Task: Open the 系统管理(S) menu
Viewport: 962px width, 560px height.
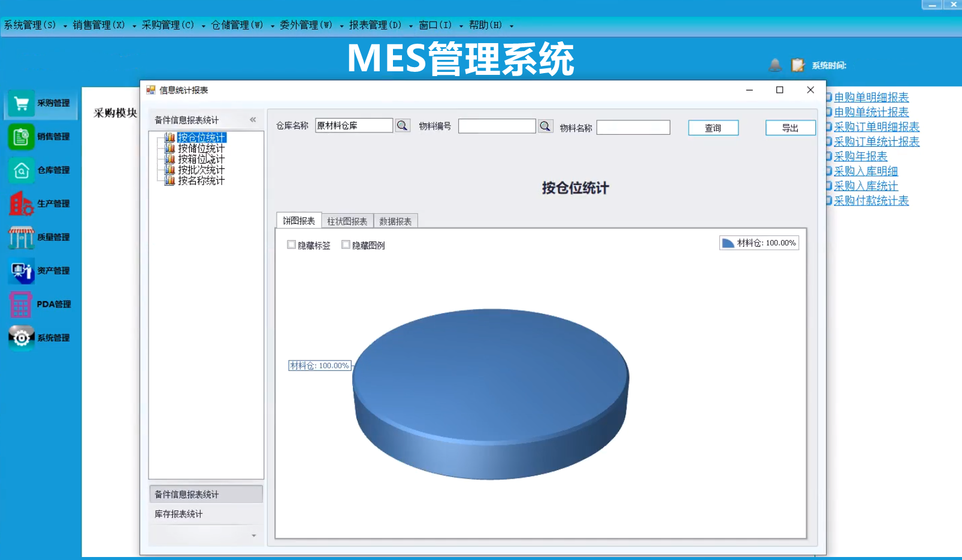Action: (x=30, y=25)
